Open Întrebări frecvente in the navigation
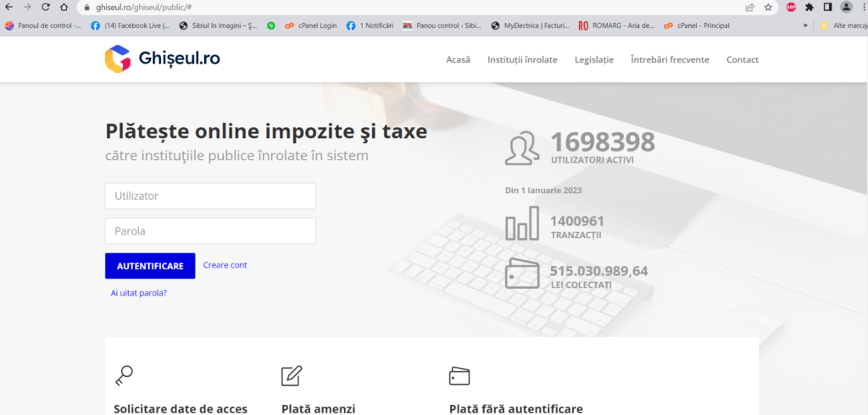The image size is (868, 415). [x=670, y=60]
